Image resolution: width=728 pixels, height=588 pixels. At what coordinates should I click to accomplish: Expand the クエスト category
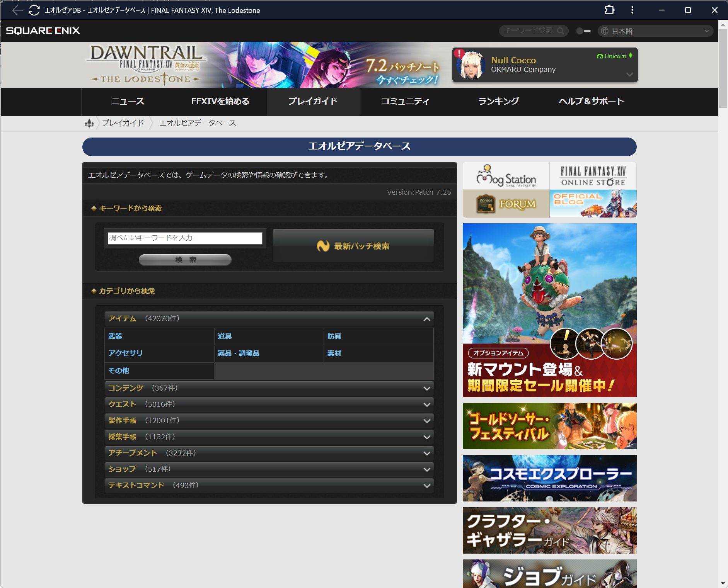pyautogui.click(x=269, y=404)
